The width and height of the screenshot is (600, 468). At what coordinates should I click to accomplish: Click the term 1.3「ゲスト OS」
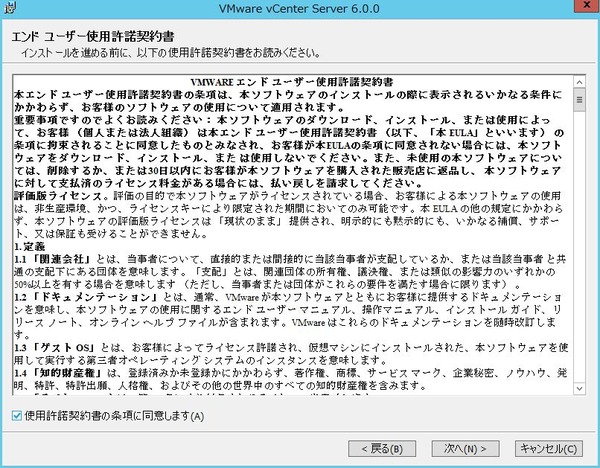55,347
